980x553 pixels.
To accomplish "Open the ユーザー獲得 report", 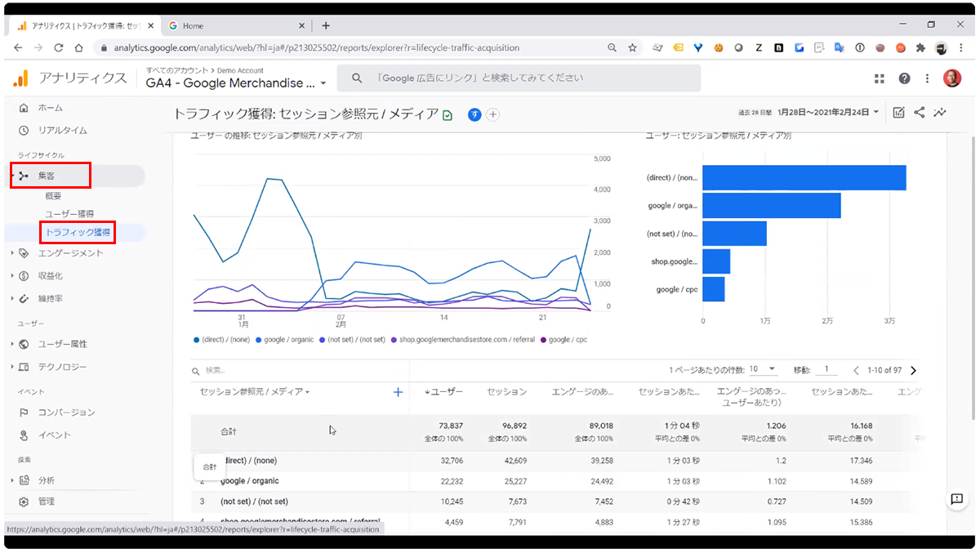I will [x=69, y=214].
